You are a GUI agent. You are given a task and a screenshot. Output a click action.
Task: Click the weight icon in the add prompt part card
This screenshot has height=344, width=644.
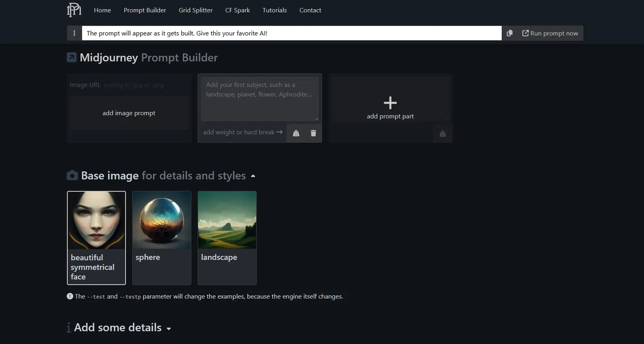[x=443, y=134]
